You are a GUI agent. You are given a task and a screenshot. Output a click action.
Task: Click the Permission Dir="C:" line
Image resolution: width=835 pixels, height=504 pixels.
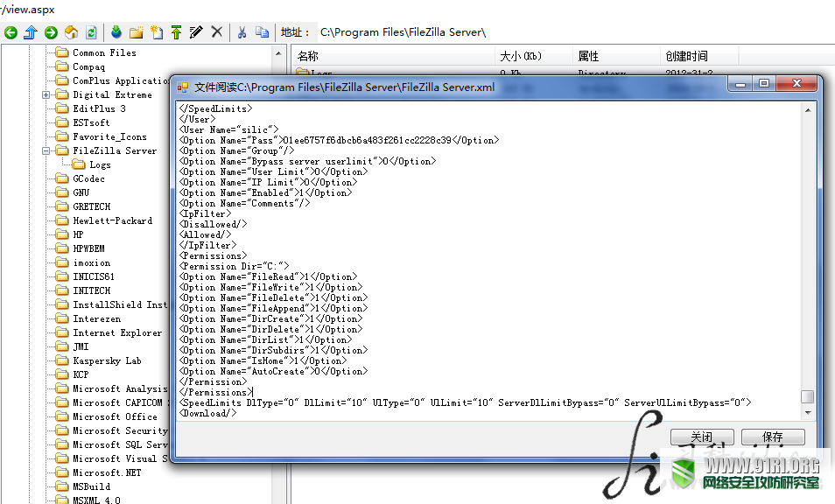[x=235, y=267]
